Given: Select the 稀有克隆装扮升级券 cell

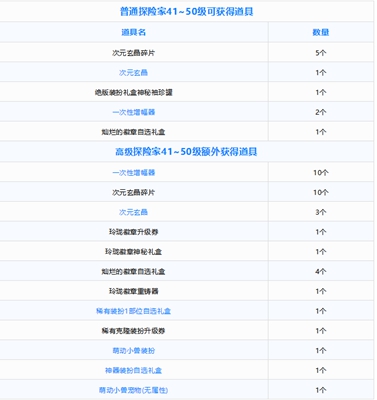Looking at the screenshot, I should click(x=133, y=331).
